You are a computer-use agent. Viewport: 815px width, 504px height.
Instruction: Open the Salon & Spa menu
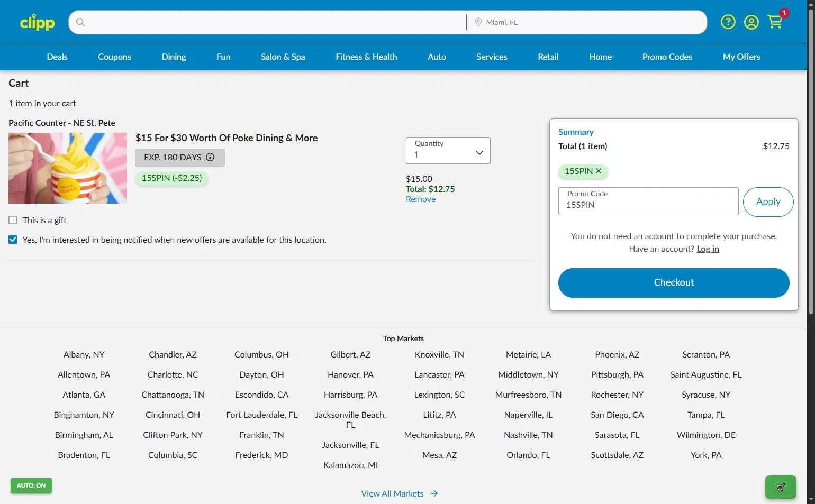(283, 57)
